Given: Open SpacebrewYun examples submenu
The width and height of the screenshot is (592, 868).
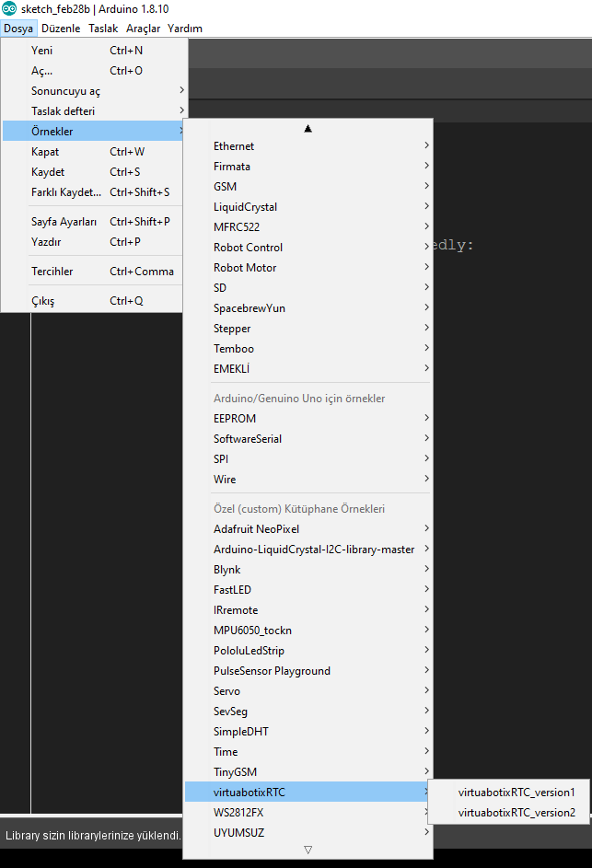Looking at the screenshot, I should coord(308,308).
